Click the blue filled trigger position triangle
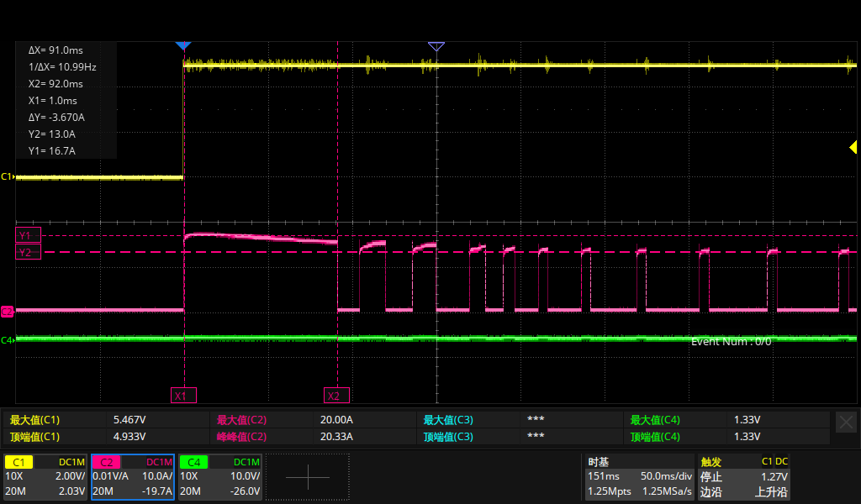The image size is (861, 504). [183, 45]
